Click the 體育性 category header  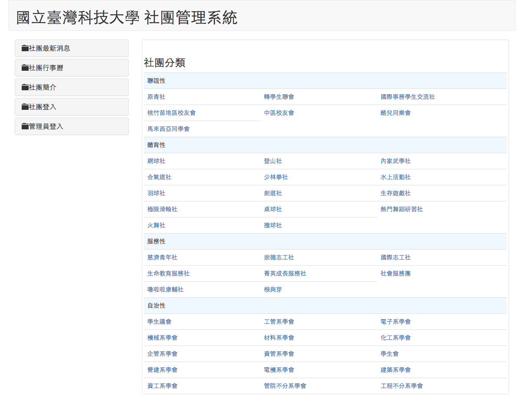point(325,145)
